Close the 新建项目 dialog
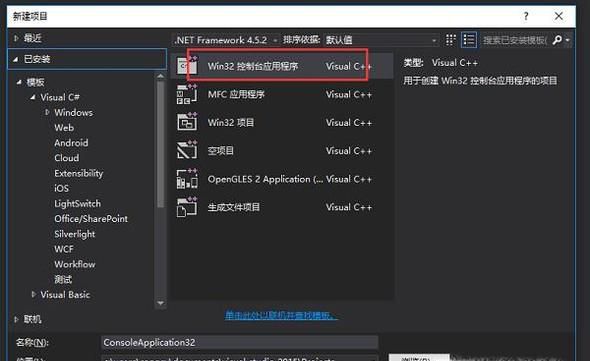 tap(559, 16)
